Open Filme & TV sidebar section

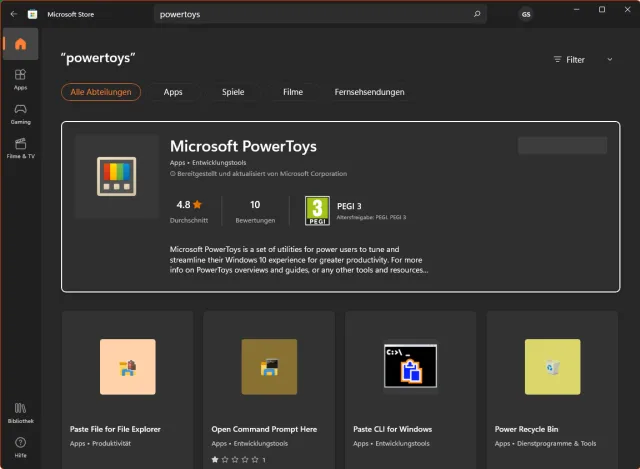tap(20, 148)
